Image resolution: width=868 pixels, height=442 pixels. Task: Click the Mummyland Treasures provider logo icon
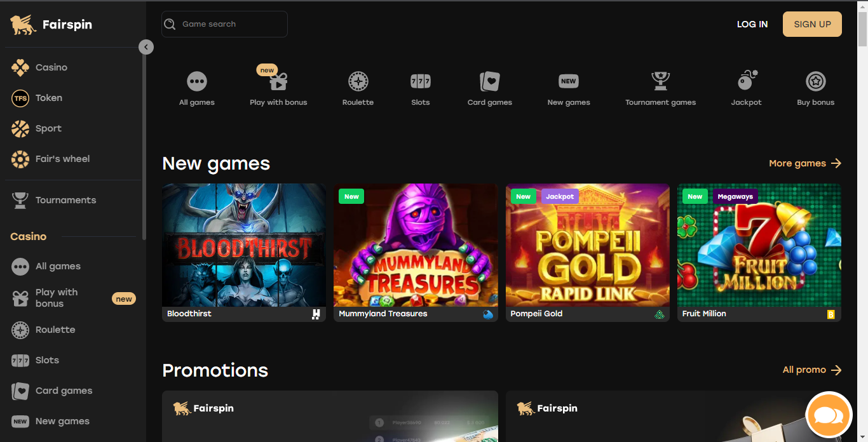(x=488, y=314)
